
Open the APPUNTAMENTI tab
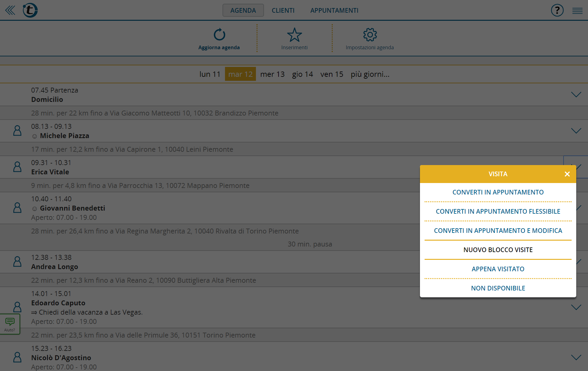(x=334, y=10)
